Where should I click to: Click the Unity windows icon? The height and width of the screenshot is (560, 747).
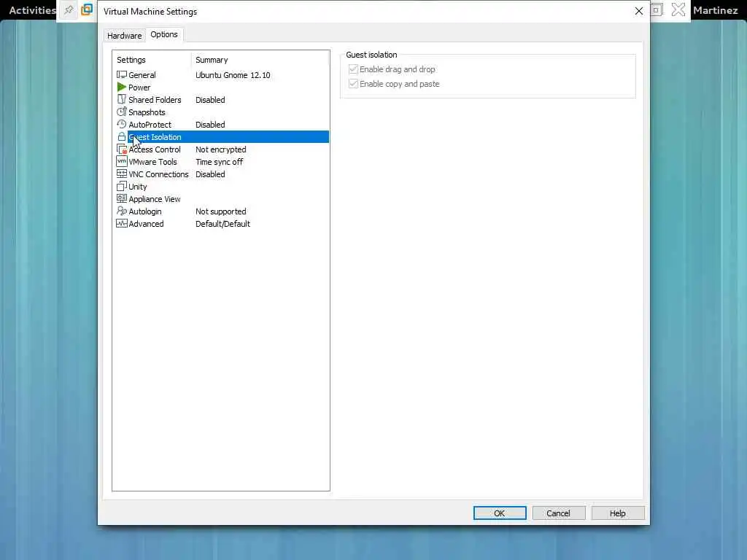[x=122, y=186]
